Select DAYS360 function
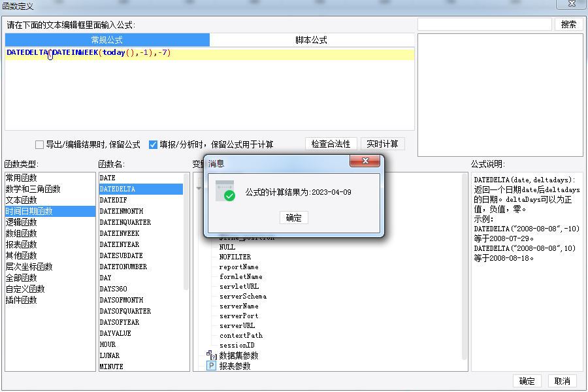 pos(141,289)
